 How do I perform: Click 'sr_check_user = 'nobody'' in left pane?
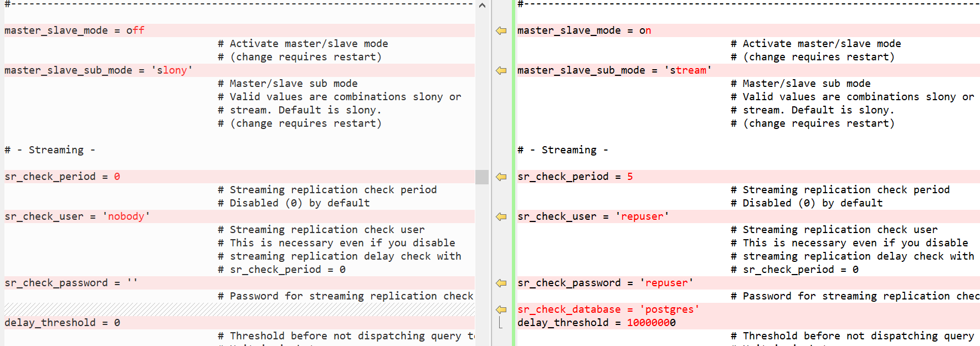point(77,216)
